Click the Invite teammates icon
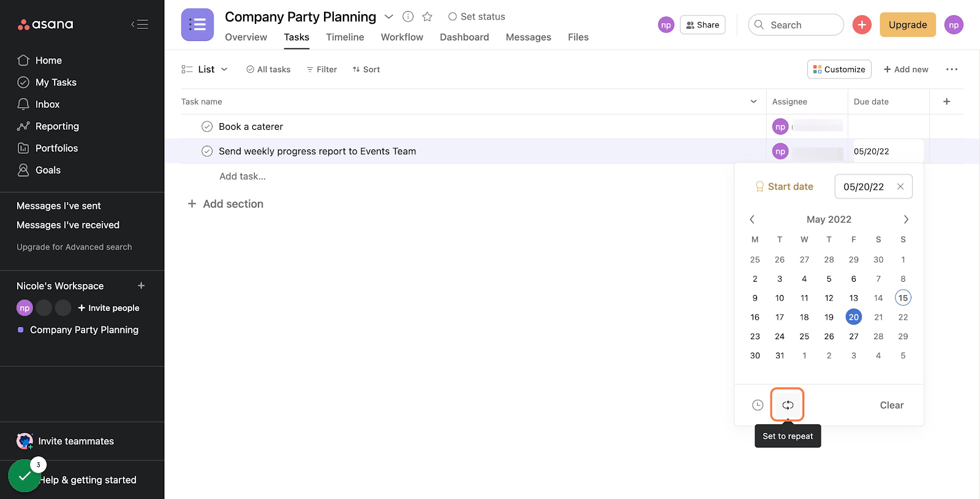Viewport: 980px width, 499px height. click(24, 441)
